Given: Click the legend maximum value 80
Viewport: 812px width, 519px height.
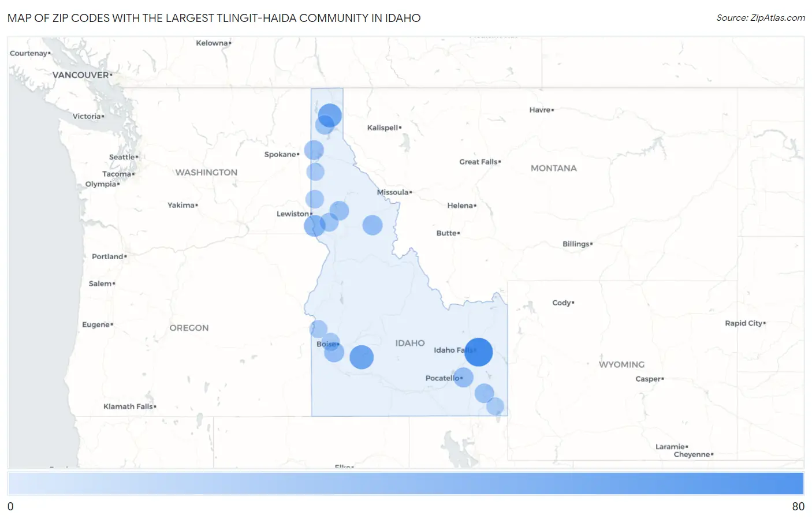Looking at the screenshot, I should pyautogui.click(x=798, y=506).
